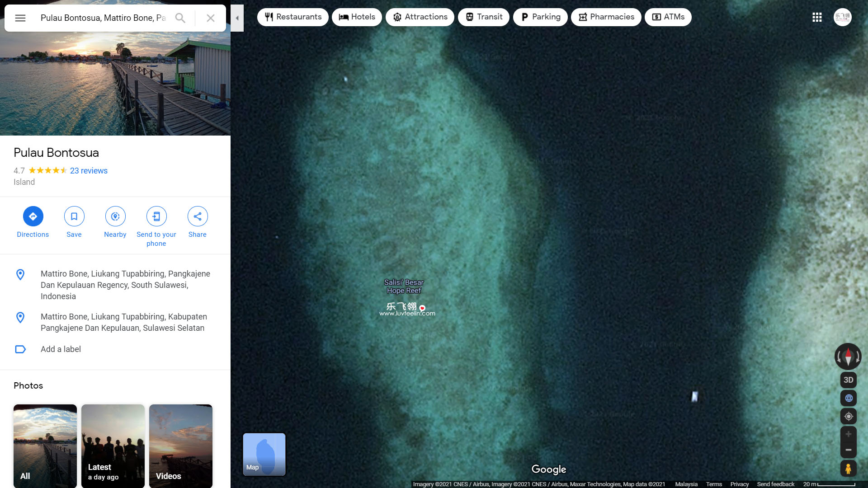Share this location
868x488 pixels.
pos(198,216)
